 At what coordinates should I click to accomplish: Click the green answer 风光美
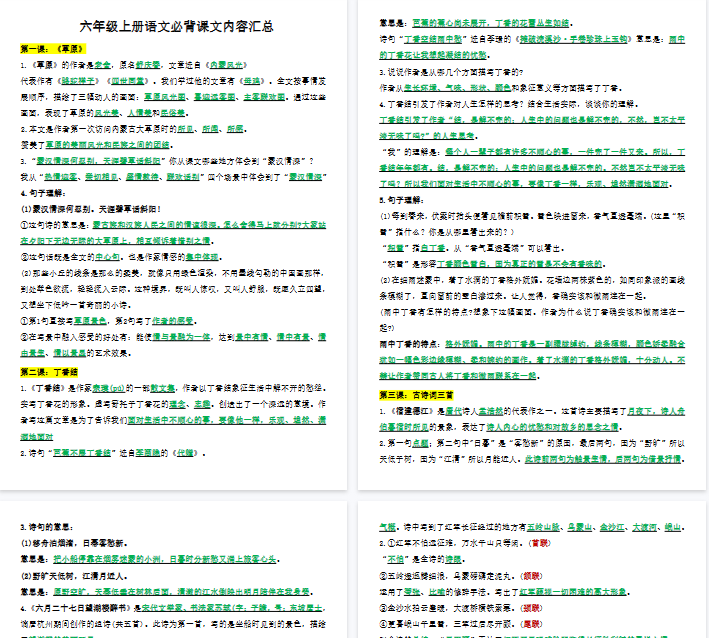point(107,113)
